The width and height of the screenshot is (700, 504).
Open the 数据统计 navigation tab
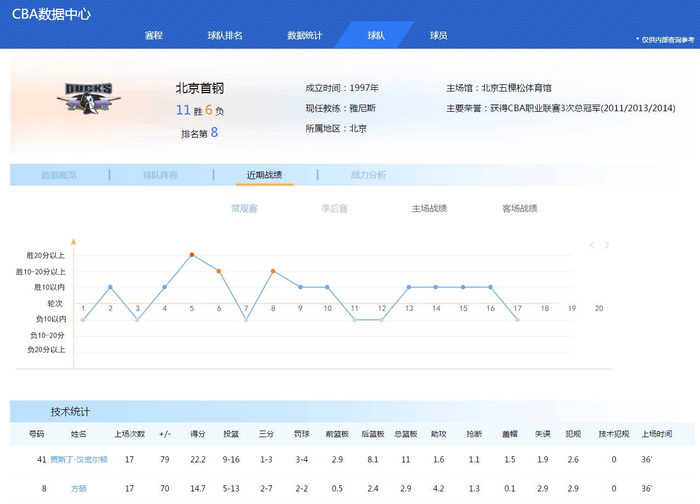pyautogui.click(x=304, y=35)
